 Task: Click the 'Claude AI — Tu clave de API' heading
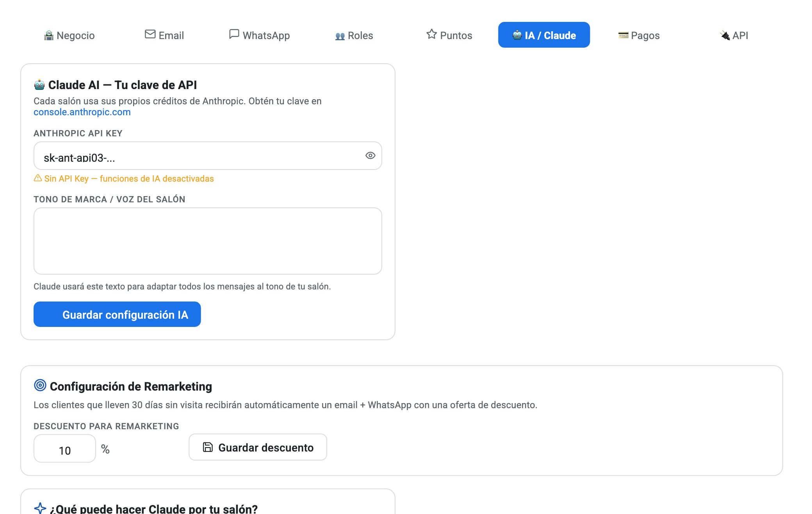click(x=123, y=85)
